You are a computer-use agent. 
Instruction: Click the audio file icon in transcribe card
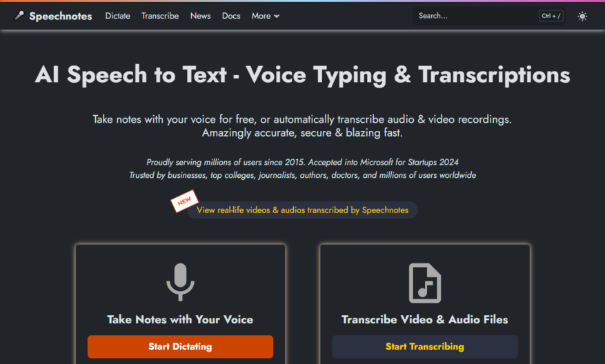click(425, 283)
